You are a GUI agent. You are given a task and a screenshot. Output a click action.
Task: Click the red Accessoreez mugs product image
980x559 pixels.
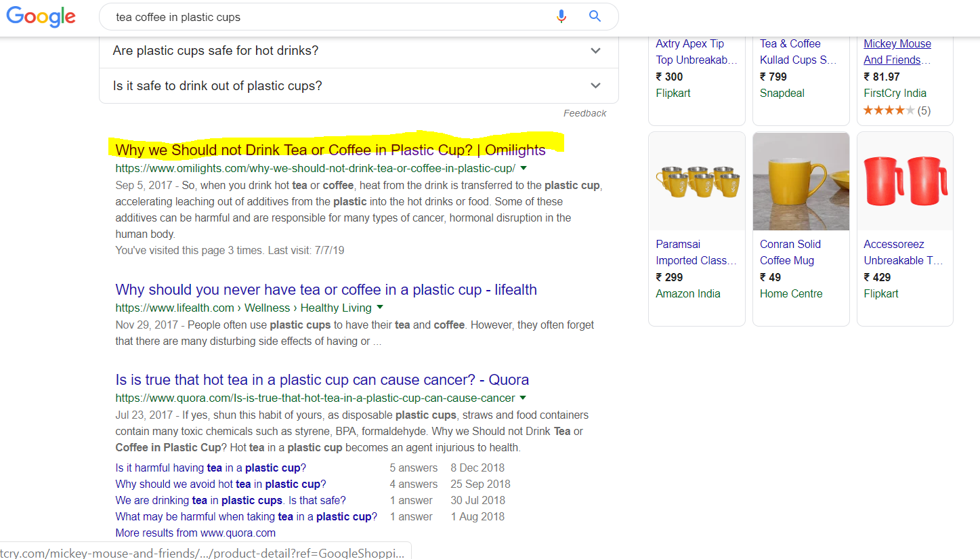[905, 182]
